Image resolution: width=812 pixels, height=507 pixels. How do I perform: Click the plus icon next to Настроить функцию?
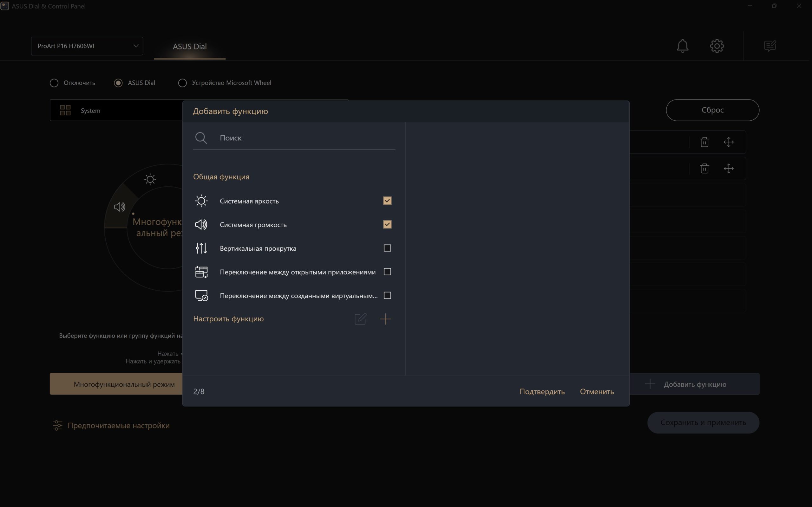[385, 318]
